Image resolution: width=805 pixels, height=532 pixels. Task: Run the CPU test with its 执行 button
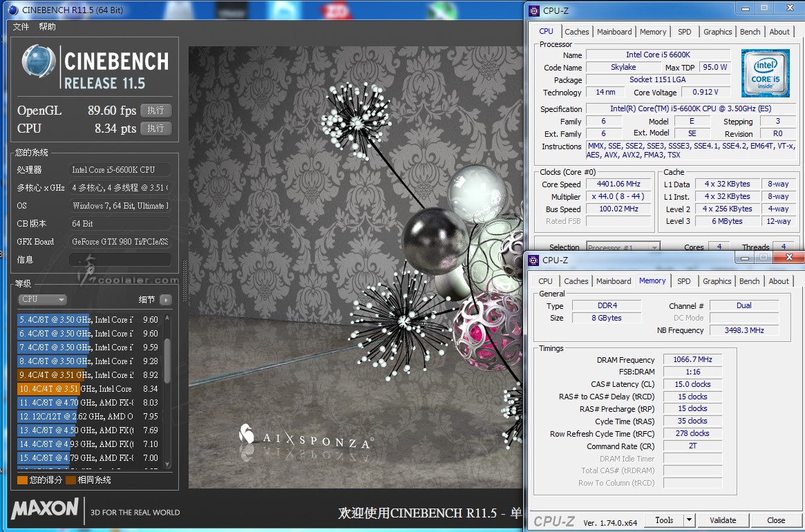pos(155,129)
